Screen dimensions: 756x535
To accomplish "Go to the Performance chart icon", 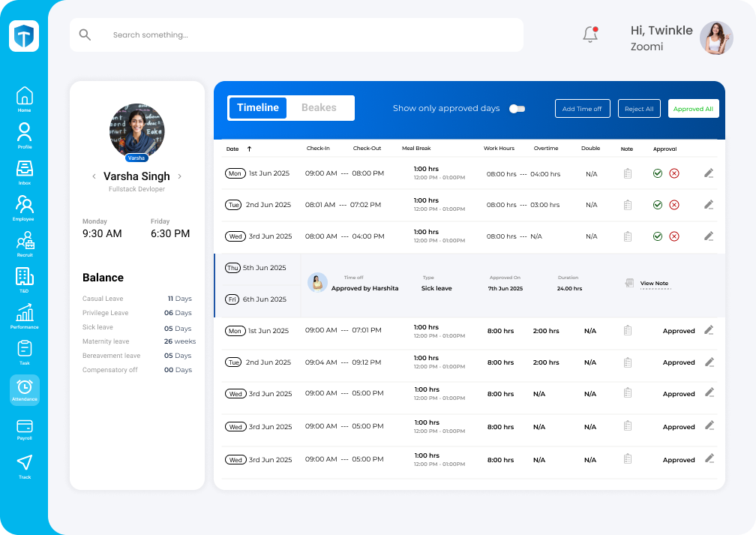I will [x=25, y=313].
